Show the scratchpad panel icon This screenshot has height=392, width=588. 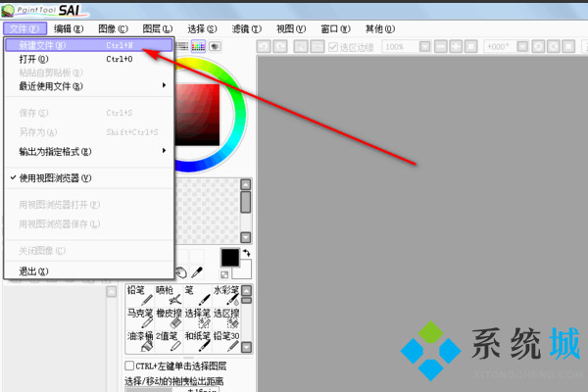click(x=215, y=46)
